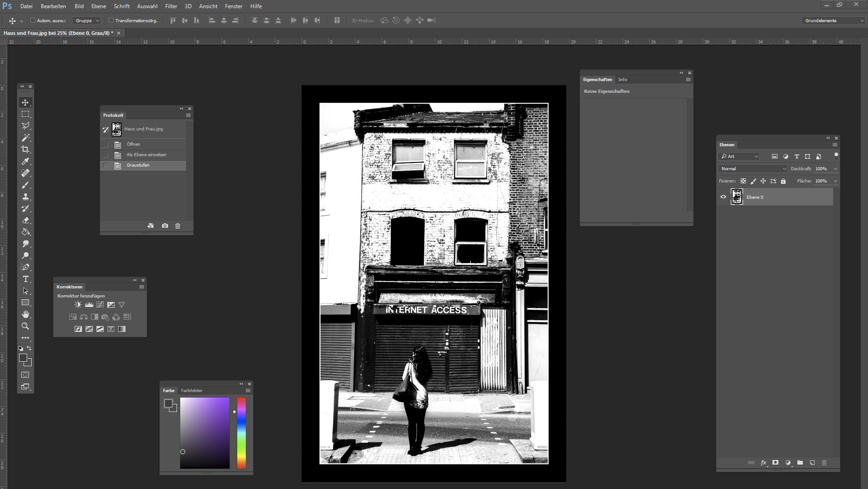Select the Crop tool
The width and height of the screenshot is (868, 489).
[x=25, y=149]
